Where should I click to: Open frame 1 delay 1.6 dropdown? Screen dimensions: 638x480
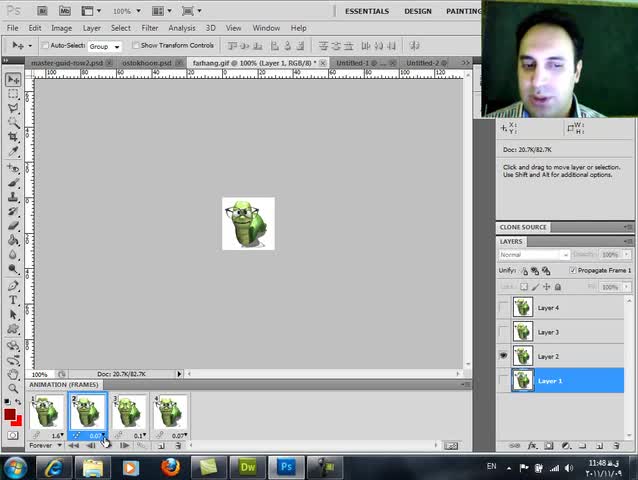pyautogui.click(x=57, y=435)
